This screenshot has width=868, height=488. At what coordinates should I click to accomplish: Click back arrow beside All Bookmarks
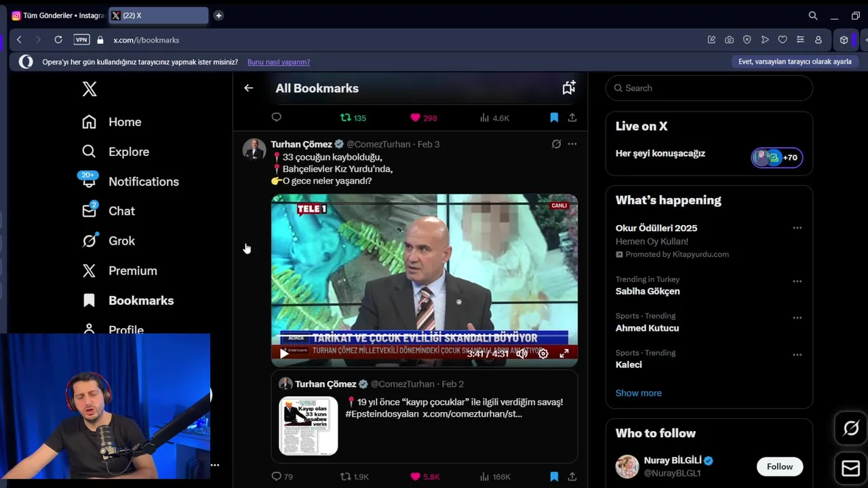[x=248, y=88]
